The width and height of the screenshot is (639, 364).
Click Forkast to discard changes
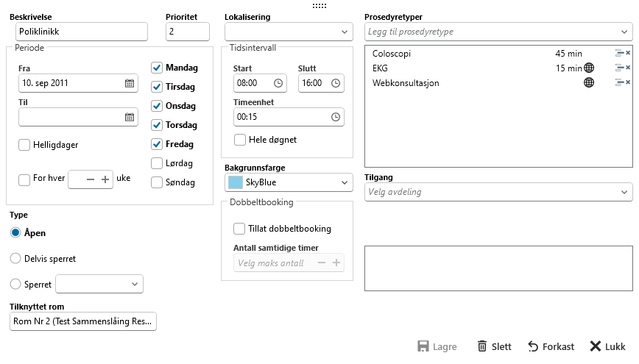(x=546, y=346)
